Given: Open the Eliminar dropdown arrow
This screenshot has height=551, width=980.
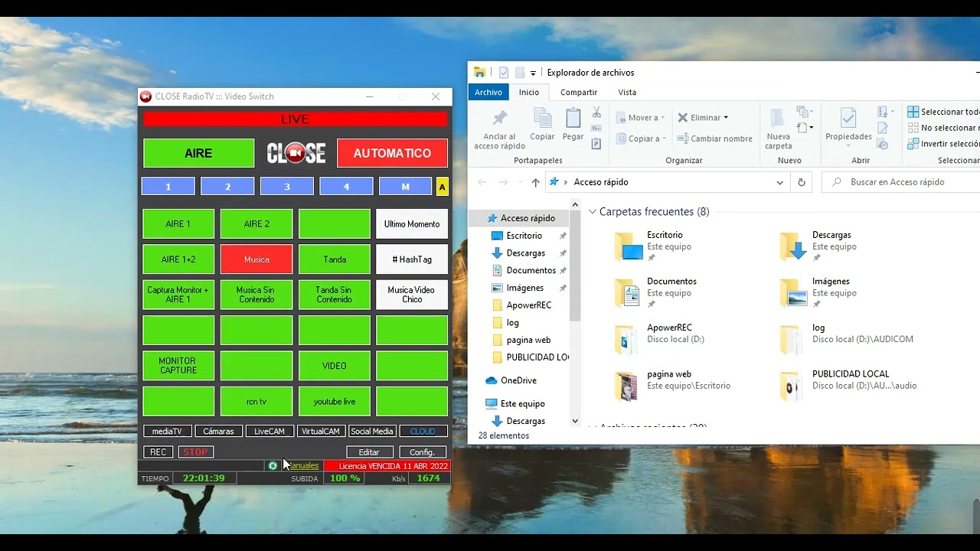Looking at the screenshot, I should coord(725,118).
